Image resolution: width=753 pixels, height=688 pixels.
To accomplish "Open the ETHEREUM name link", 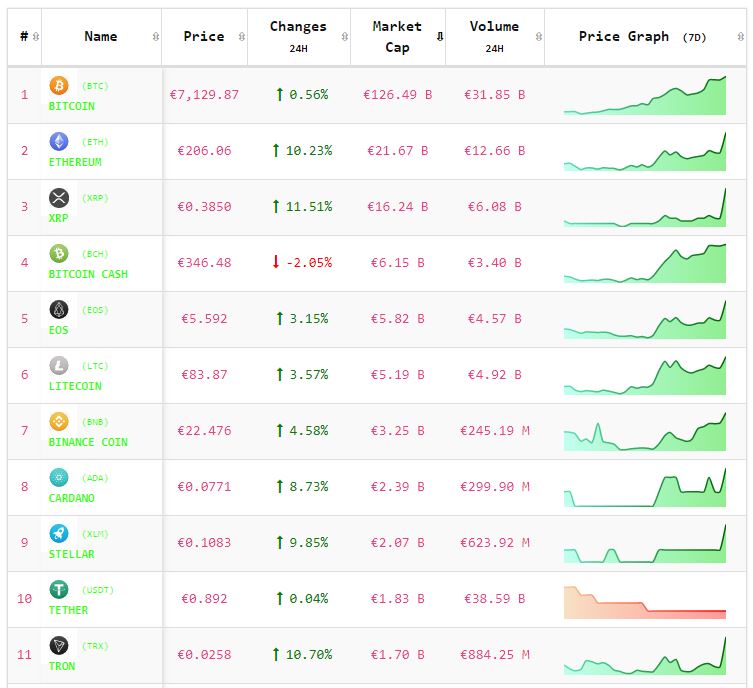I will click(75, 162).
